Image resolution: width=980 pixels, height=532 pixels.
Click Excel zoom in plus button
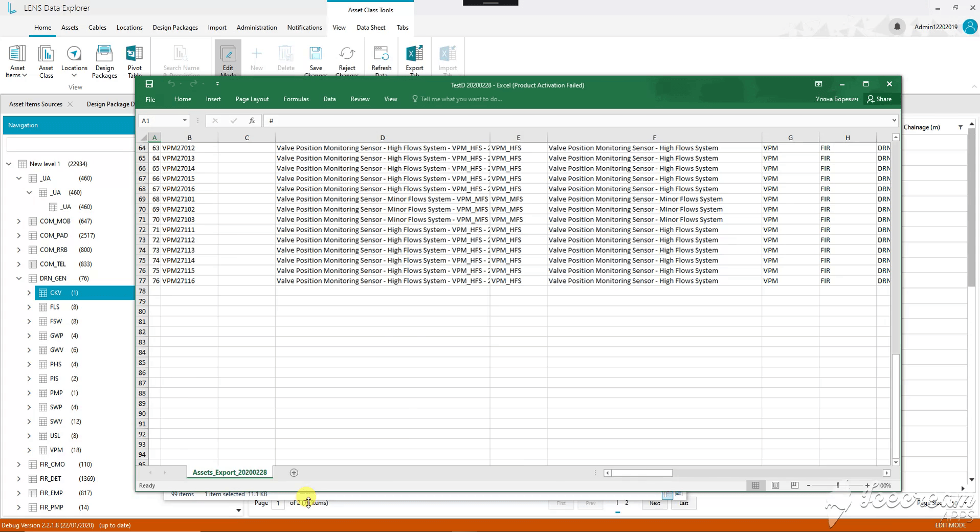867,485
